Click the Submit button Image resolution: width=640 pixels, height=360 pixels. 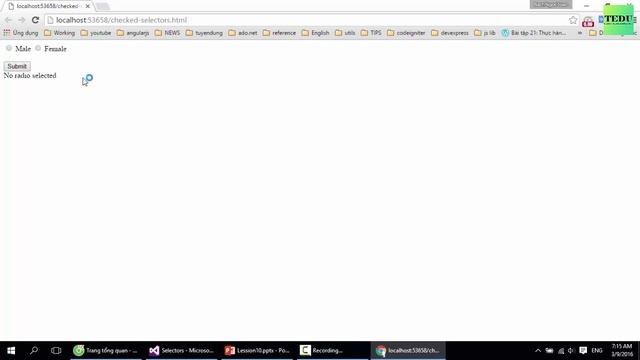point(17,66)
